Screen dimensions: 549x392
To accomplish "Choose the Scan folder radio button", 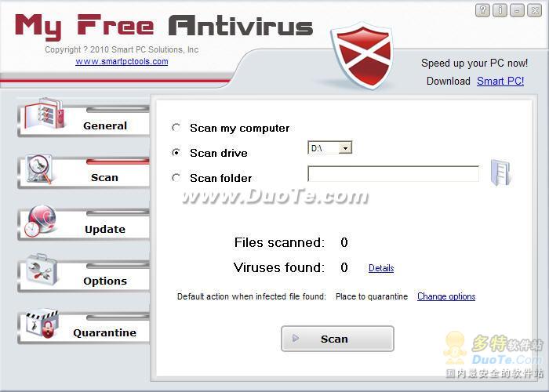I will 176,178.
